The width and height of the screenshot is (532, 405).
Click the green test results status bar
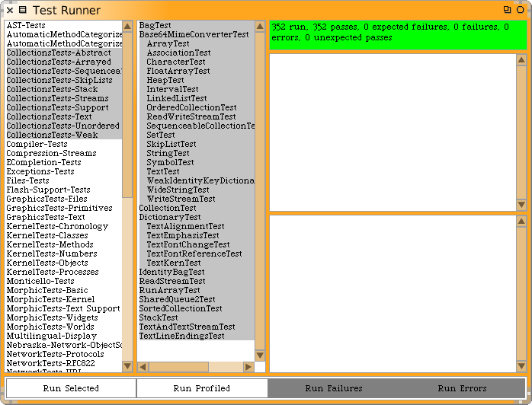[x=397, y=35]
